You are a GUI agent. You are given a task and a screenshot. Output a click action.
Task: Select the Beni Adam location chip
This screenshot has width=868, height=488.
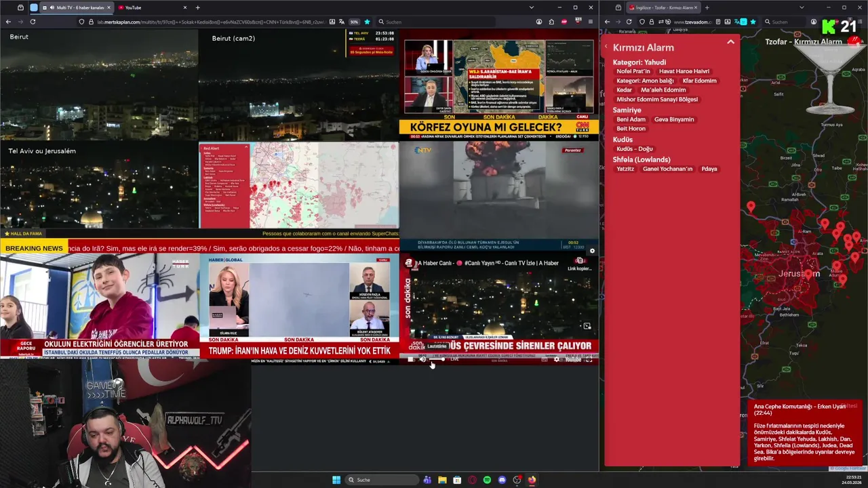click(631, 119)
